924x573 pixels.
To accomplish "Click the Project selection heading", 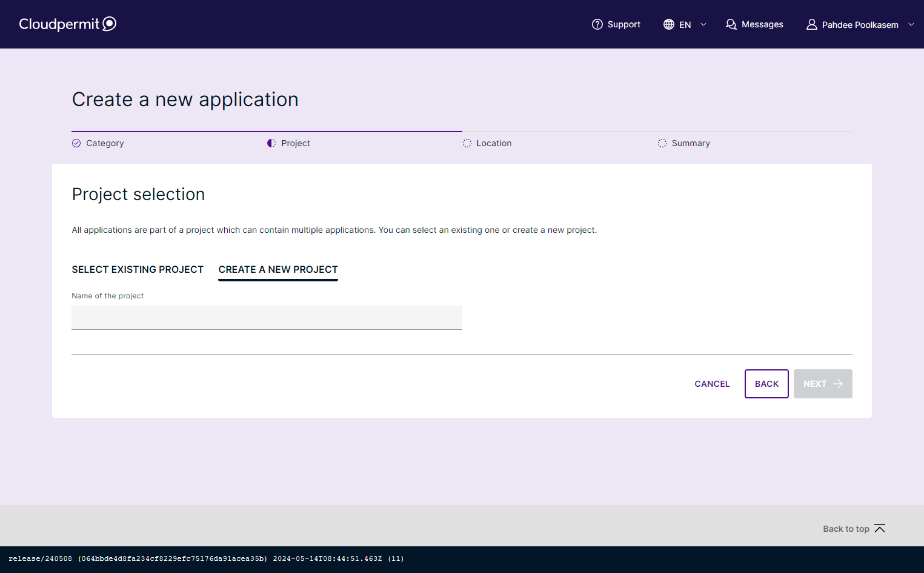I will coord(138,194).
